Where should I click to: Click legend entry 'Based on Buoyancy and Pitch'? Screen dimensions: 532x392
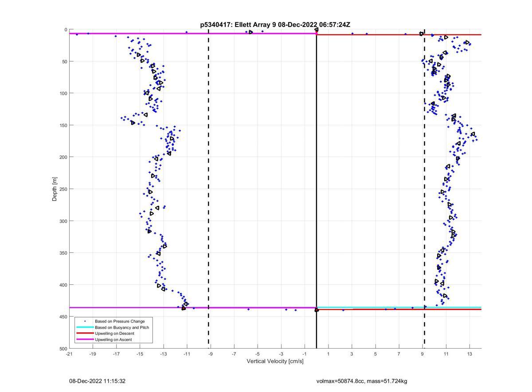click(122, 327)
